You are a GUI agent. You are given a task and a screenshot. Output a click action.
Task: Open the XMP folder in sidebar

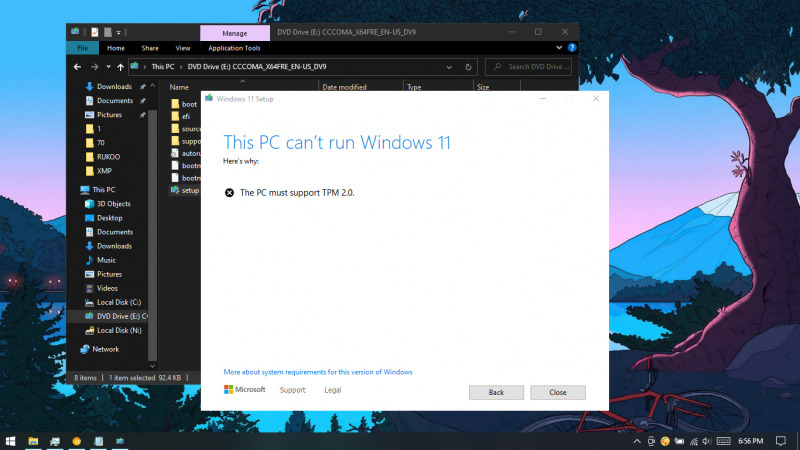point(104,171)
